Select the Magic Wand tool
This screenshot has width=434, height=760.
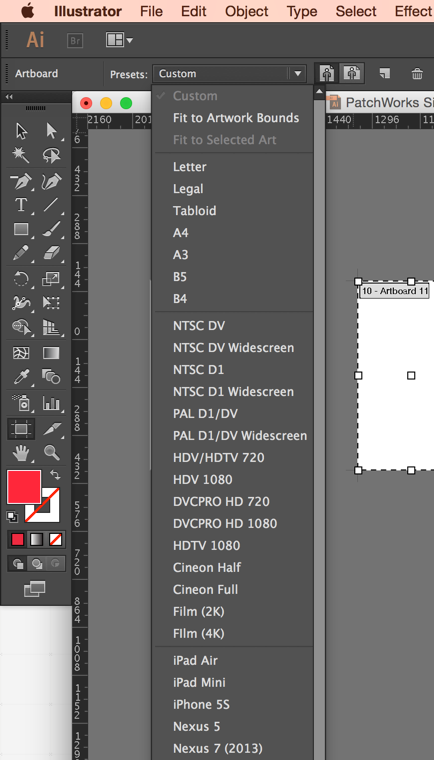[x=21, y=155]
